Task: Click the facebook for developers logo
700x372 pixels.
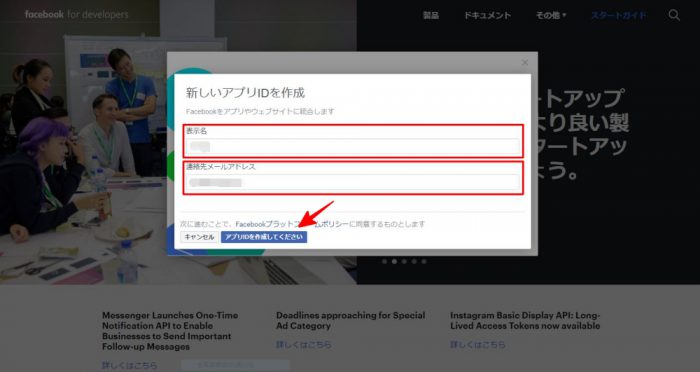Action: pos(76,15)
